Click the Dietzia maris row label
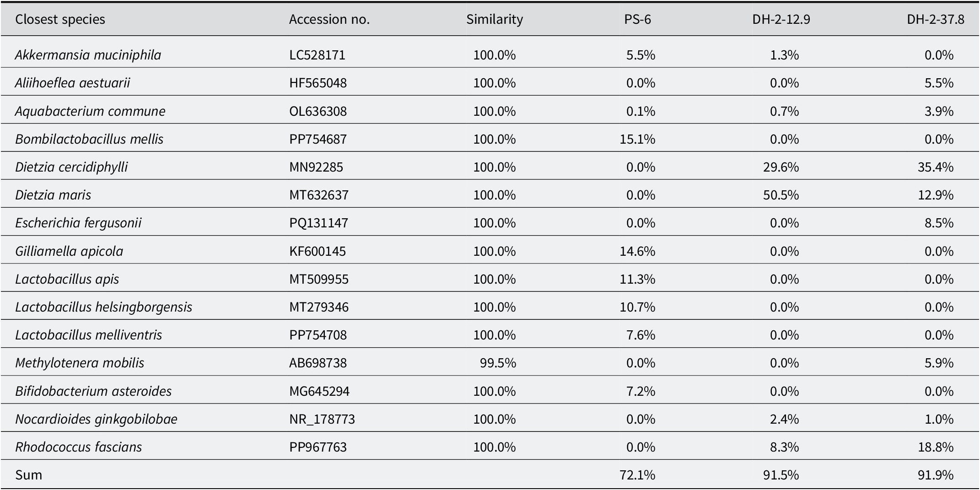This screenshot has width=980, height=490. point(53,195)
